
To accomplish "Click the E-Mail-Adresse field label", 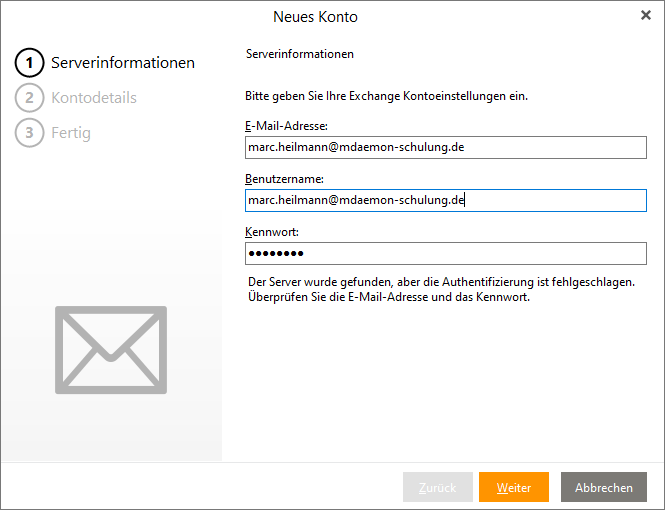I will coord(280,125).
